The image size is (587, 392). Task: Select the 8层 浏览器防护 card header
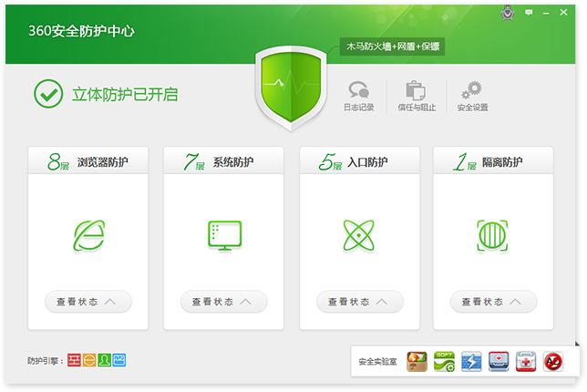click(x=88, y=161)
